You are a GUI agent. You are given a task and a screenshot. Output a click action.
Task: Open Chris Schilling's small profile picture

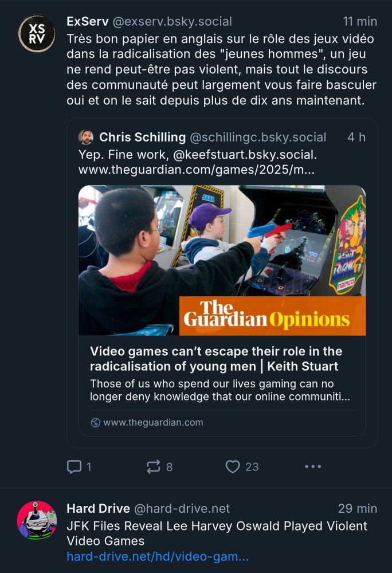[86, 138]
